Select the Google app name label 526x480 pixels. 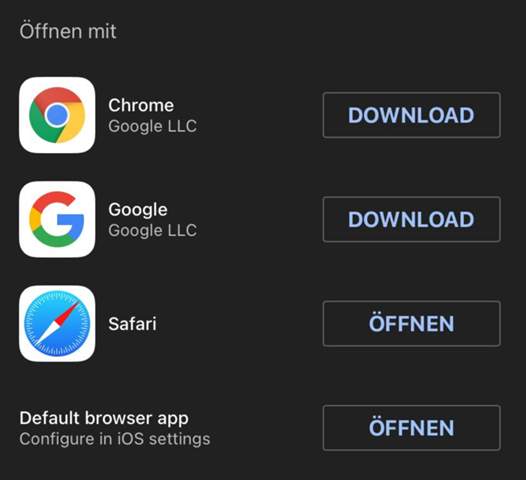138,210
